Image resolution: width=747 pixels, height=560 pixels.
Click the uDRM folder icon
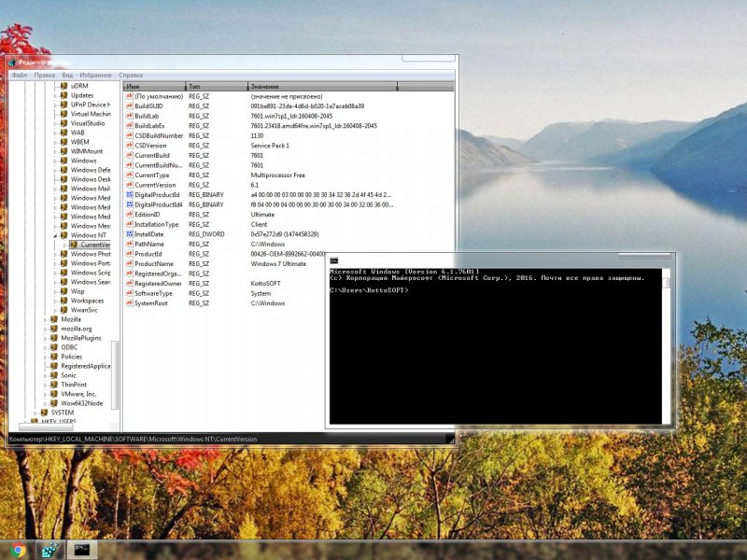pyautogui.click(x=63, y=86)
